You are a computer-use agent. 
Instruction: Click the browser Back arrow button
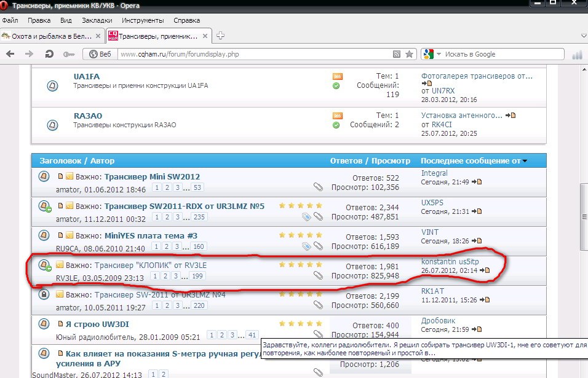10,54
